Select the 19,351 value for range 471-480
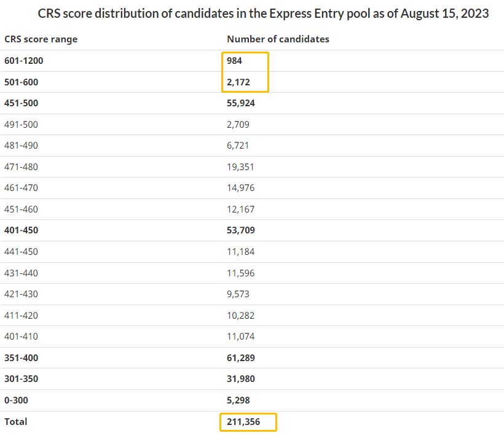The width and height of the screenshot is (504, 436). [240, 167]
